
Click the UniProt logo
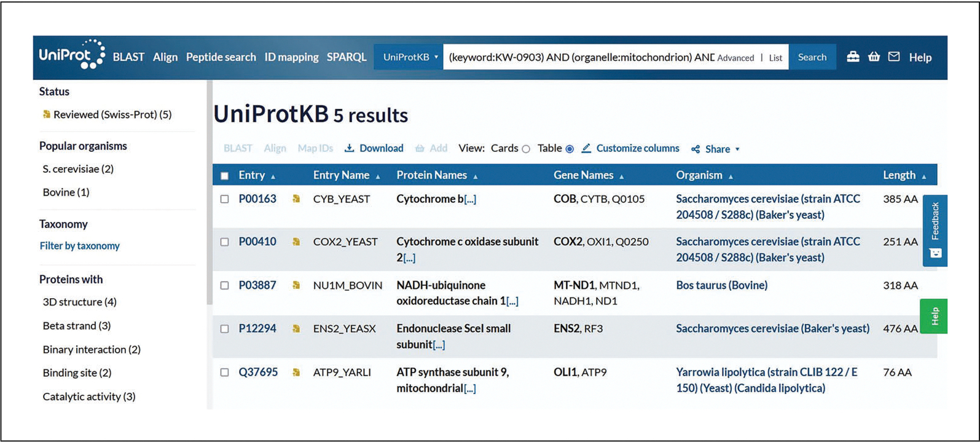pos(71,55)
